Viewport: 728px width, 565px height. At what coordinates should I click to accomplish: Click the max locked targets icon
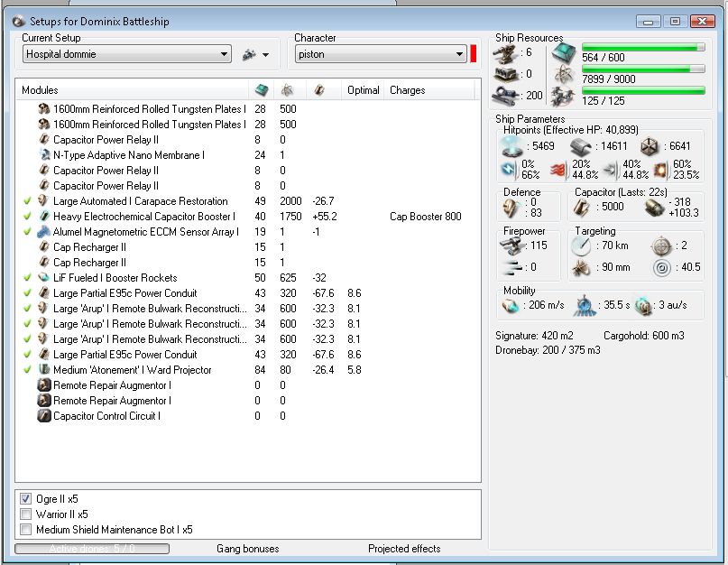coord(662,246)
